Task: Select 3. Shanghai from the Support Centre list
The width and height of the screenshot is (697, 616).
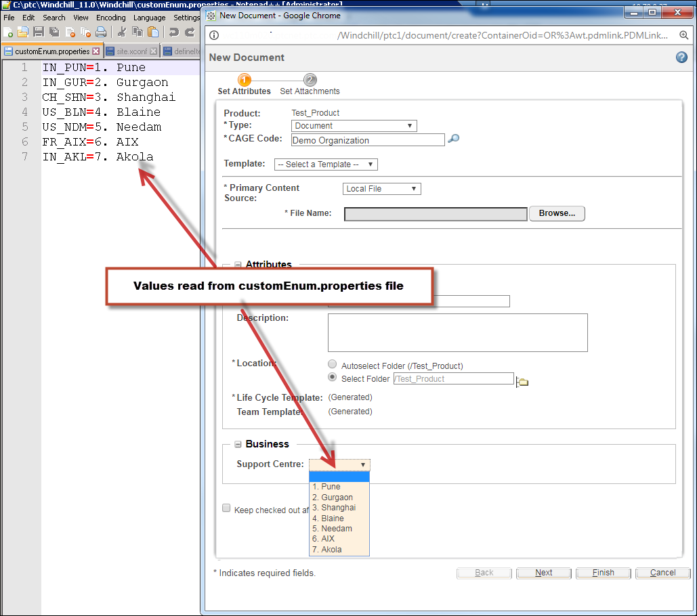Action: tap(333, 507)
